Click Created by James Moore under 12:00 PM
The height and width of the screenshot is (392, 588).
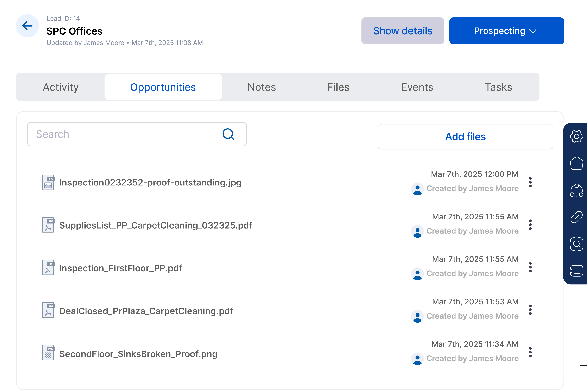(x=472, y=188)
